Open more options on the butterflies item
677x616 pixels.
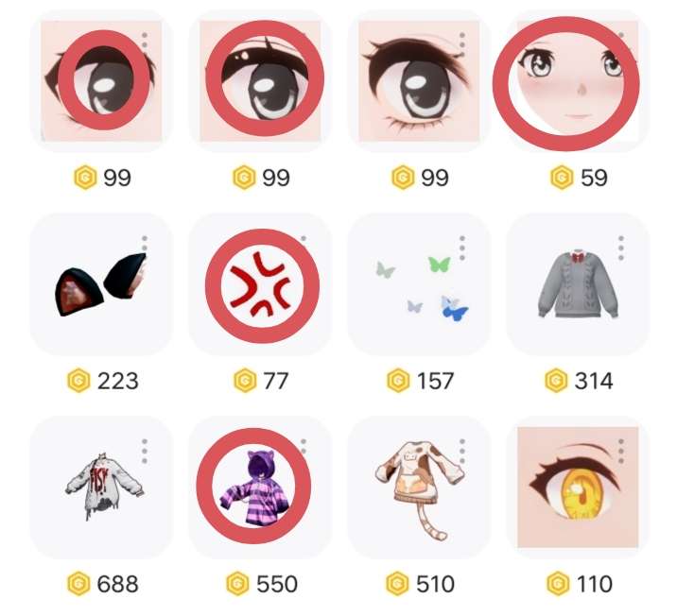click(462, 248)
